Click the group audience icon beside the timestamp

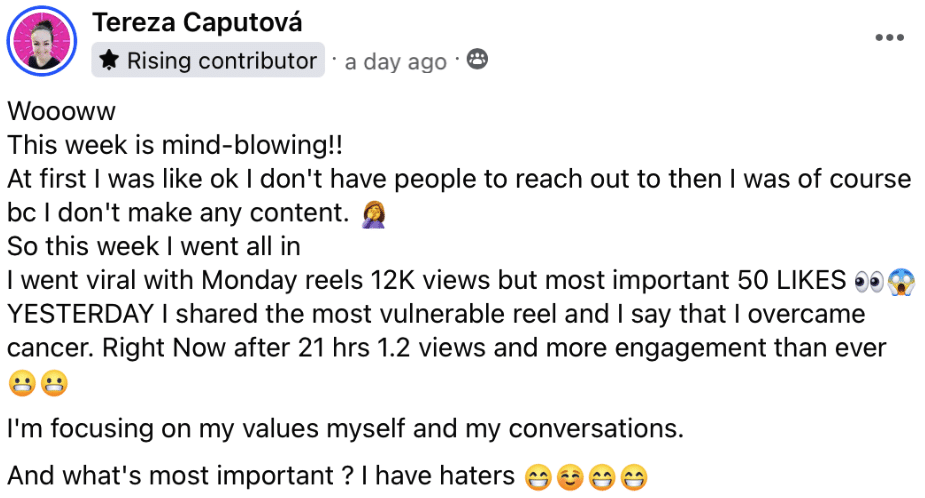478,59
